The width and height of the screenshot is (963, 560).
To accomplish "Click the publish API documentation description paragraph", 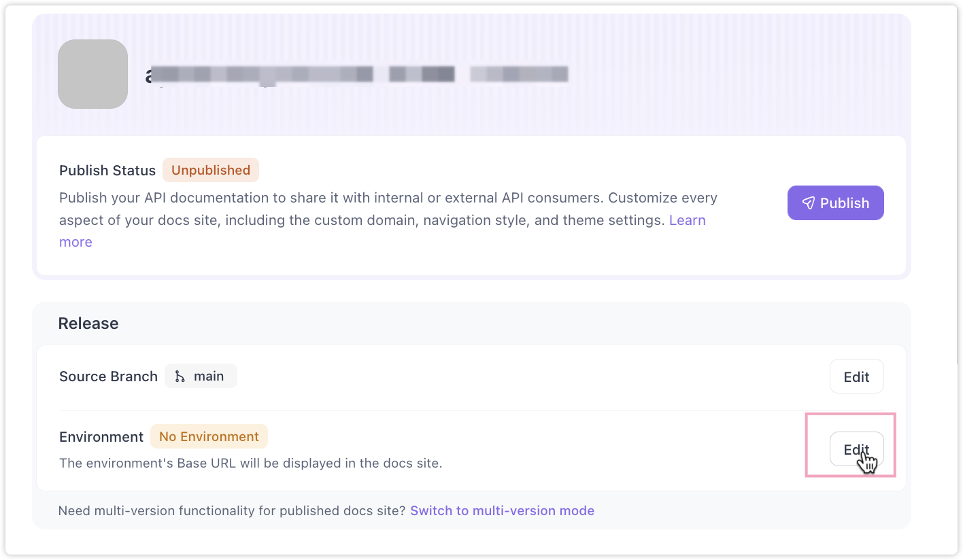I will pyautogui.click(x=388, y=220).
